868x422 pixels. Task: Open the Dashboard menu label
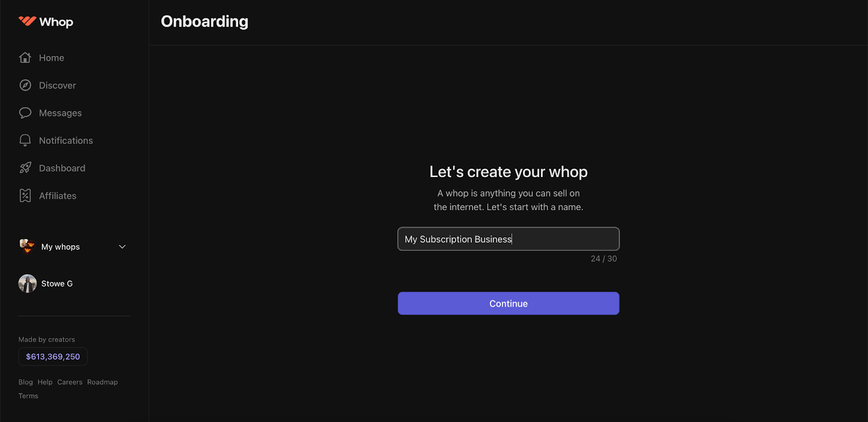(x=62, y=168)
